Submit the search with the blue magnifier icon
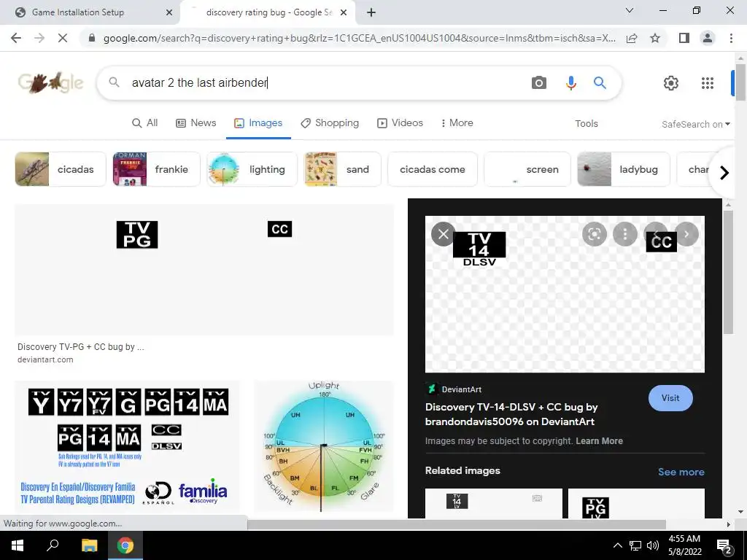Viewport: 747px width, 560px height. [600, 83]
